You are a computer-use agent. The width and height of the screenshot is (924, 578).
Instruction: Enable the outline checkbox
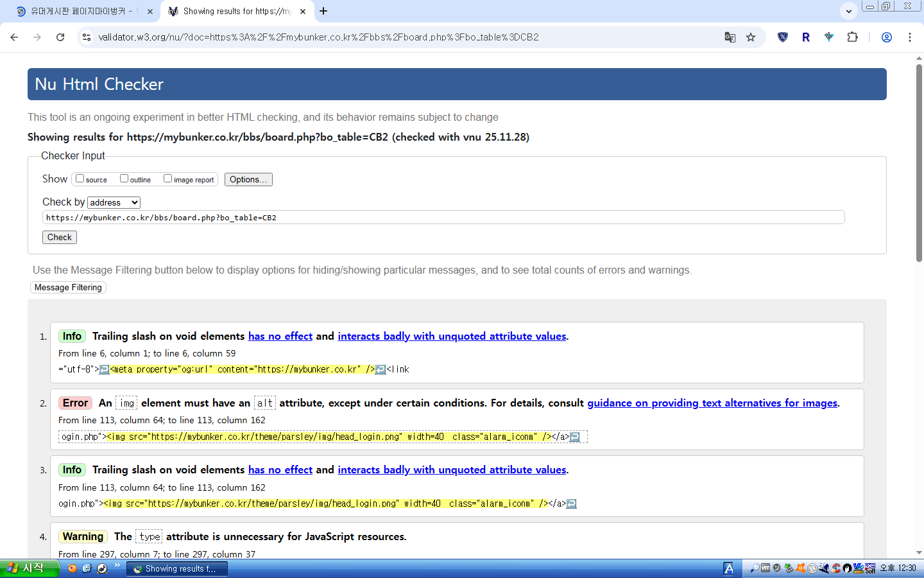tap(124, 179)
